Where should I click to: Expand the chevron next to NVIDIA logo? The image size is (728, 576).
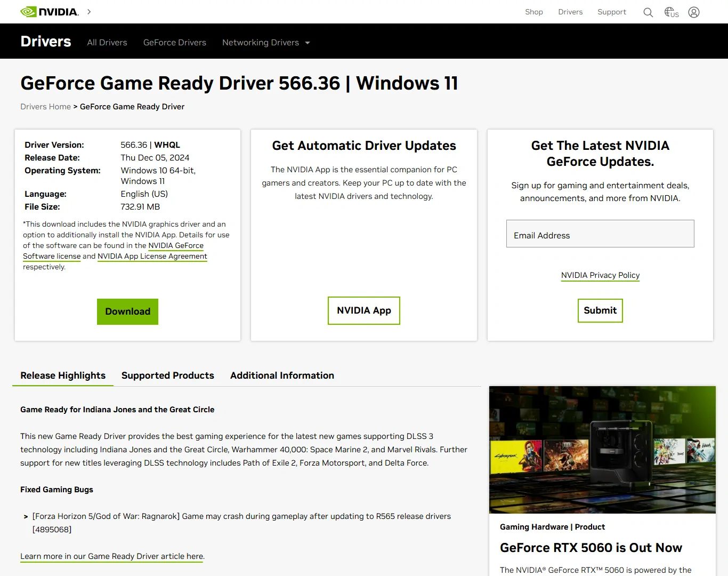[x=89, y=12]
